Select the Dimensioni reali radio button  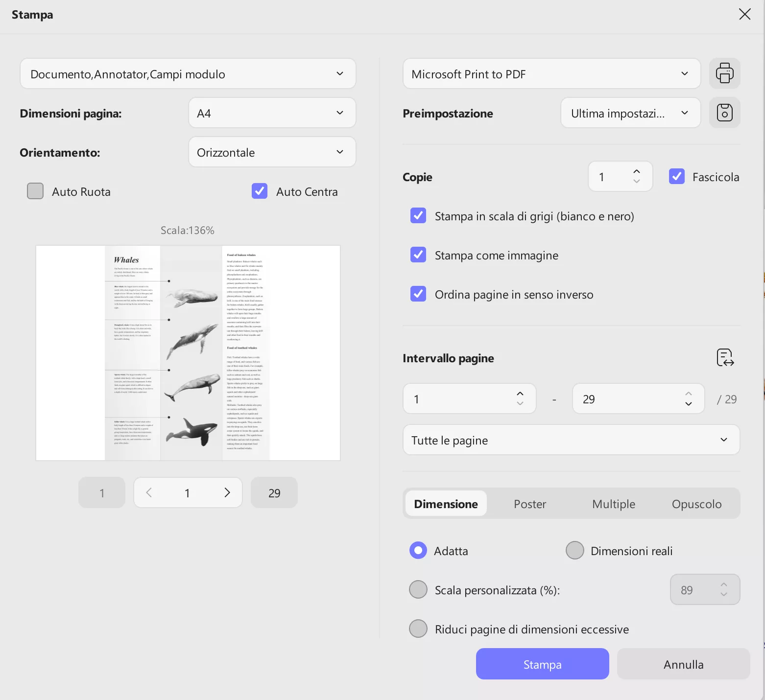(x=575, y=551)
